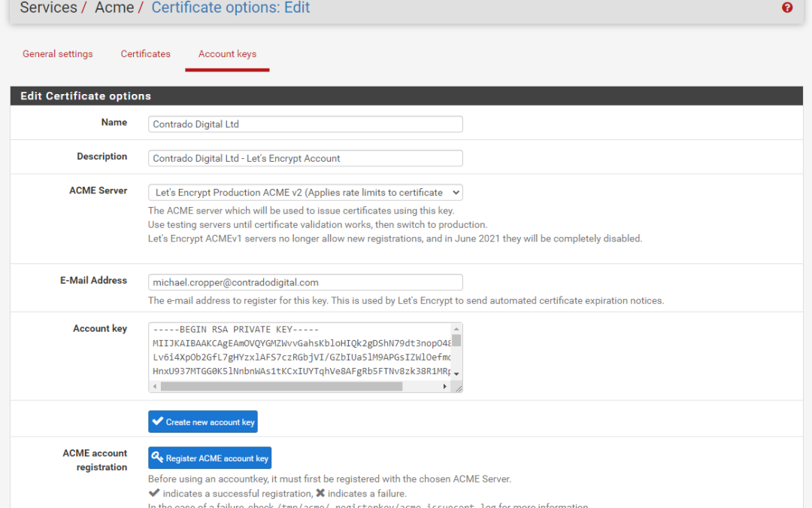
Task: Click the Account key vertical scrollbar thumb
Action: (456, 341)
